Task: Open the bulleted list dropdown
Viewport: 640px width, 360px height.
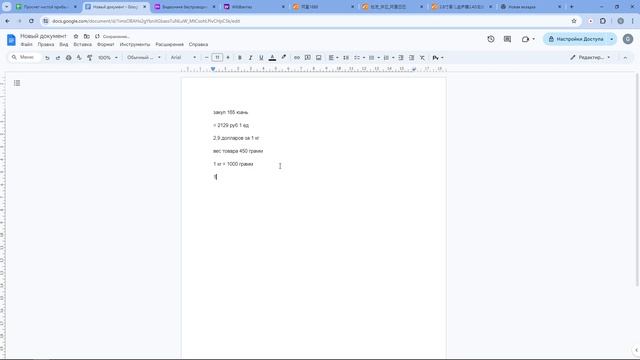Action: [x=374, y=58]
